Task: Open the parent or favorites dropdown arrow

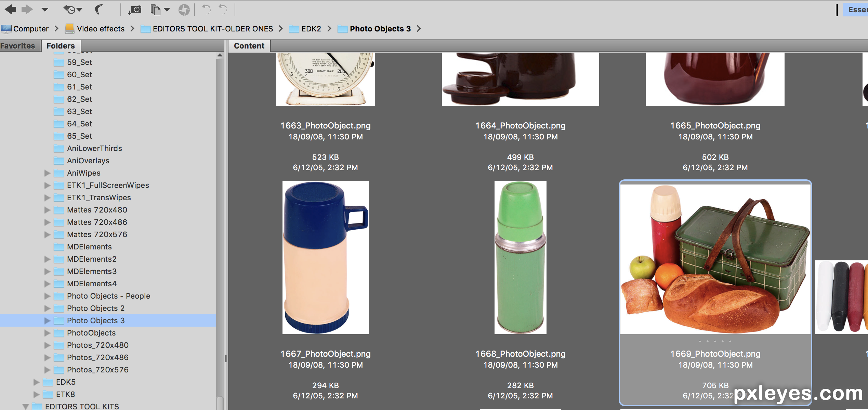Action: (44, 10)
